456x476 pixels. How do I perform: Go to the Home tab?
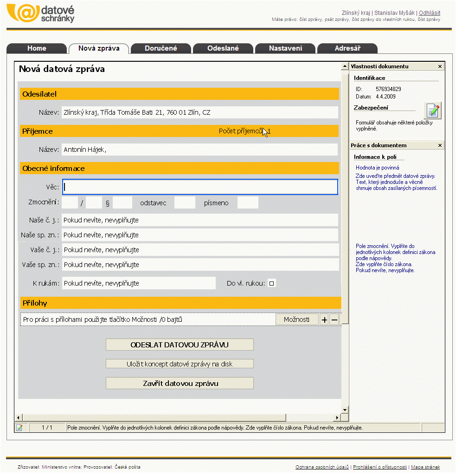click(37, 48)
